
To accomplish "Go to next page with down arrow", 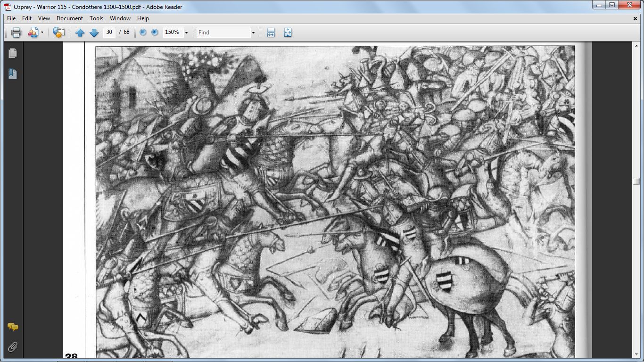I will pyautogui.click(x=94, y=33).
